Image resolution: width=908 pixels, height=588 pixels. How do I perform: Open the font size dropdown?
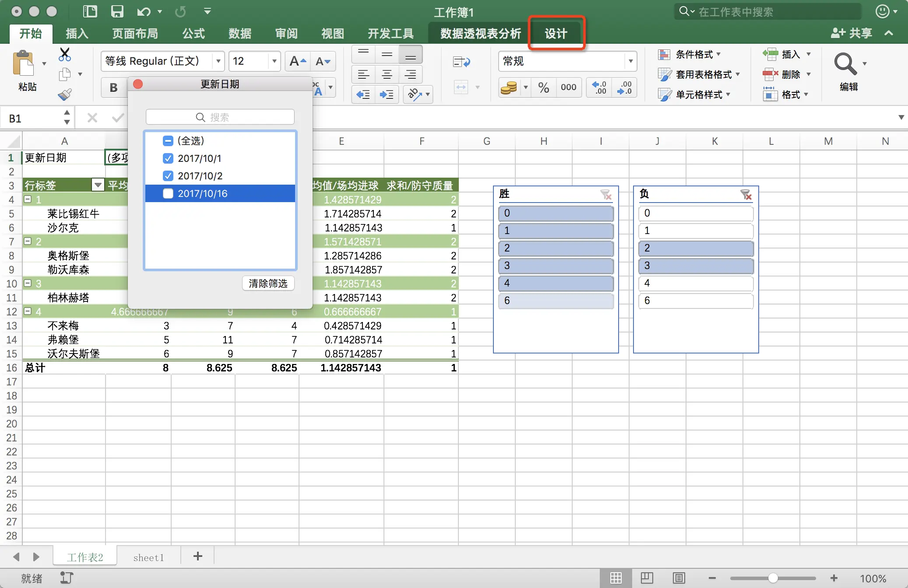(x=274, y=61)
